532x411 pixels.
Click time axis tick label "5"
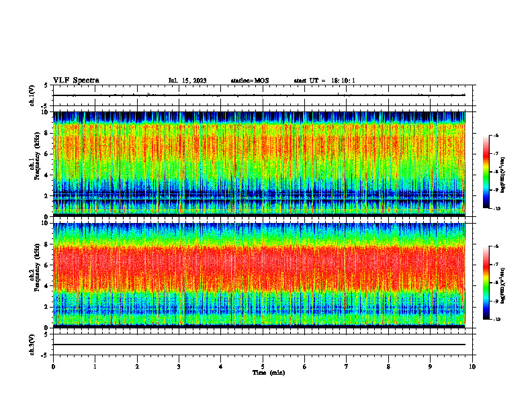click(x=263, y=367)
